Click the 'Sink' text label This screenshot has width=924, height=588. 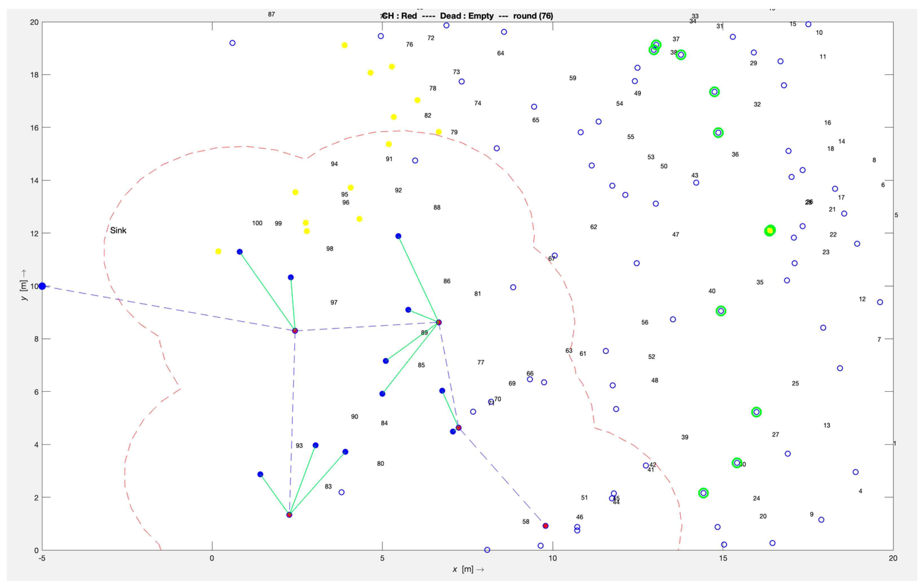click(x=118, y=230)
